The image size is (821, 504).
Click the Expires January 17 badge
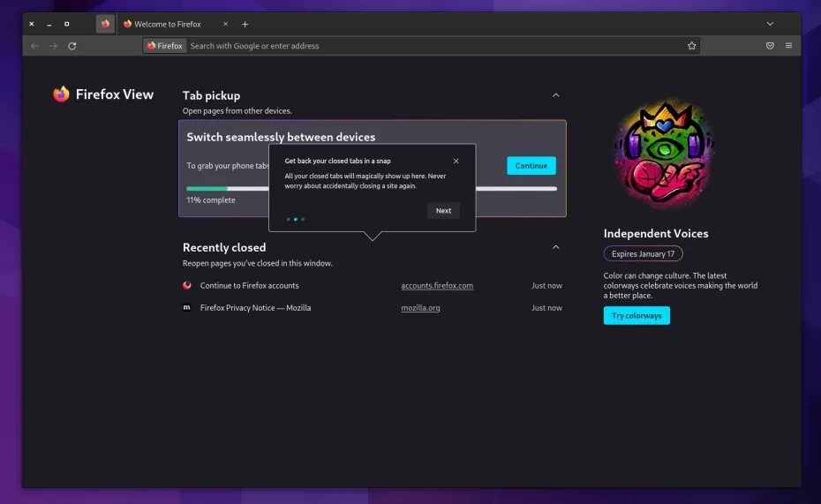pyautogui.click(x=643, y=254)
